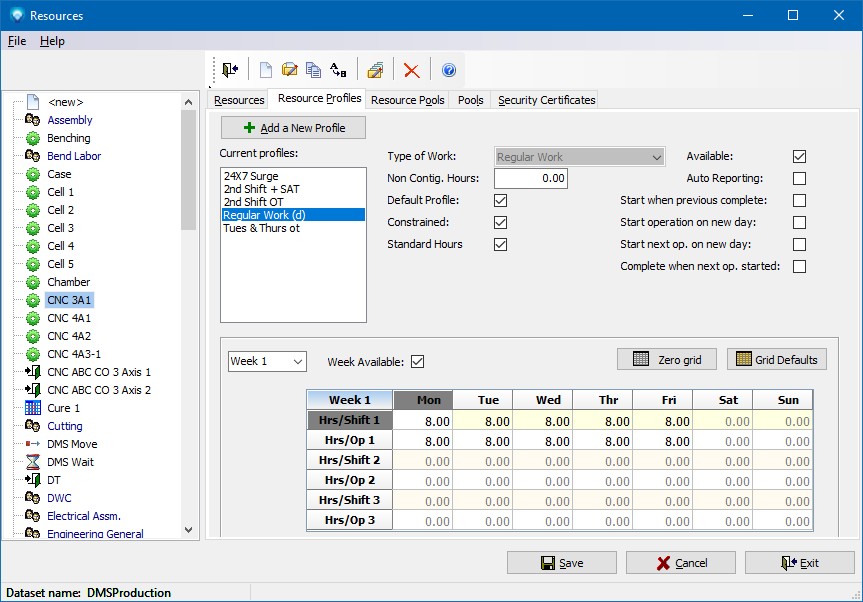863x602 pixels.
Task: Switch to the Resource Pools tab
Action: tap(408, 100)
